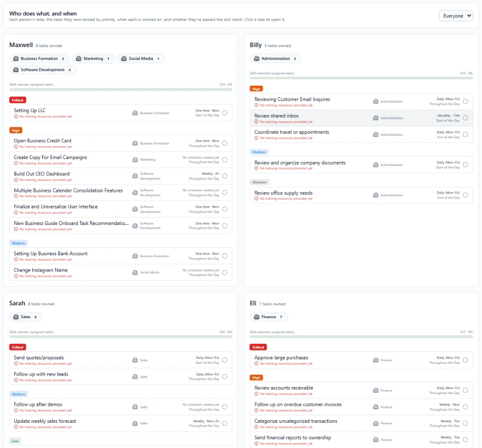The width and height of the screenshot is (482, 448).
Task: Click warning icon under Coordinate travel or appointments
Action: tap(256, 138)
